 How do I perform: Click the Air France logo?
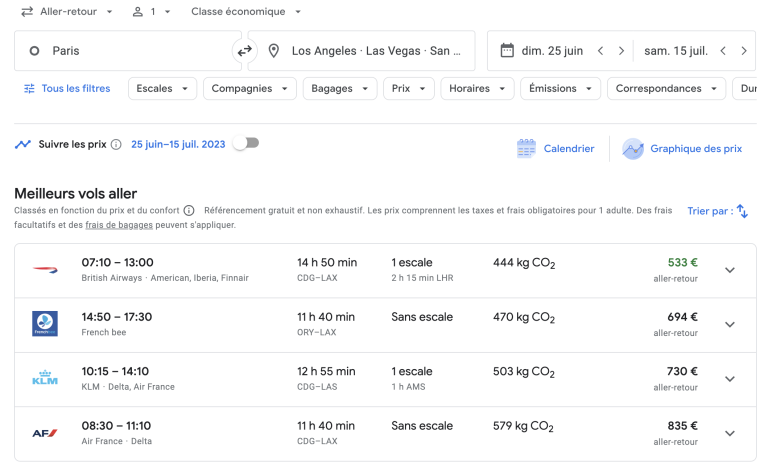(45, 433)
